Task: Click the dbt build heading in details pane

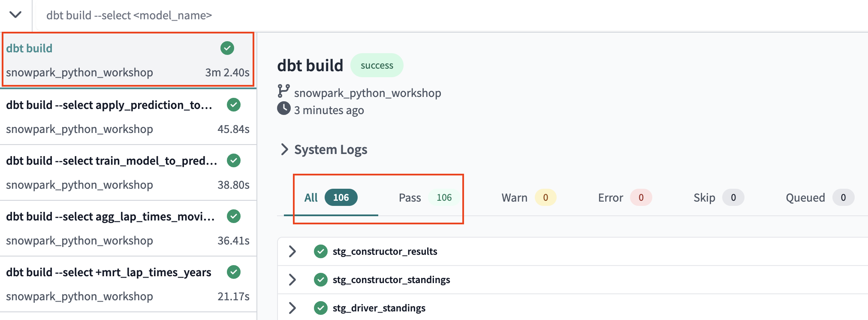Action: point(310,66)
